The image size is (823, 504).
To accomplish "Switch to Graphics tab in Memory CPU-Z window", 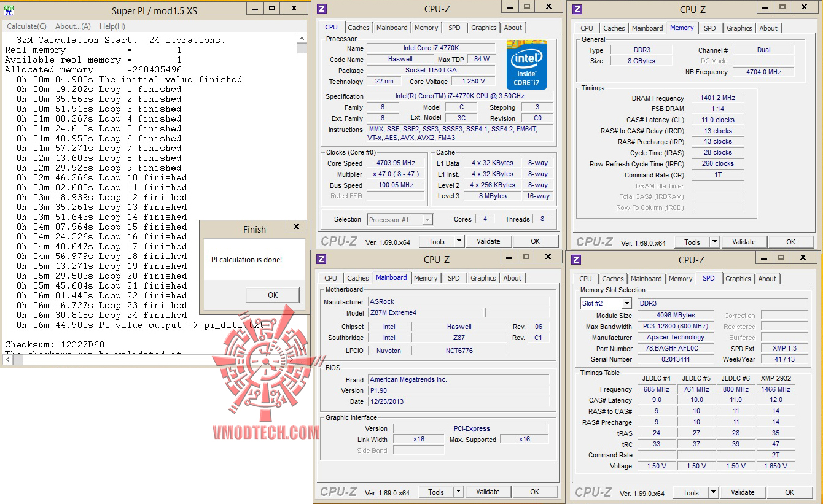I will (739, 28).
